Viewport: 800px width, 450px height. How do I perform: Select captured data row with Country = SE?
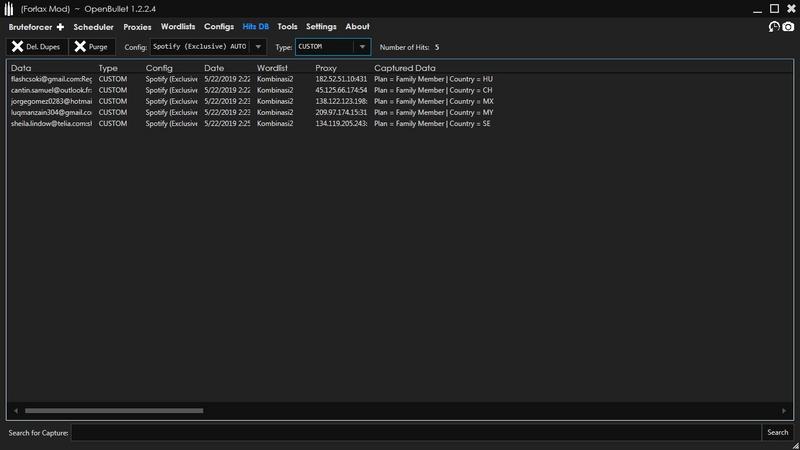pos(432,124)
